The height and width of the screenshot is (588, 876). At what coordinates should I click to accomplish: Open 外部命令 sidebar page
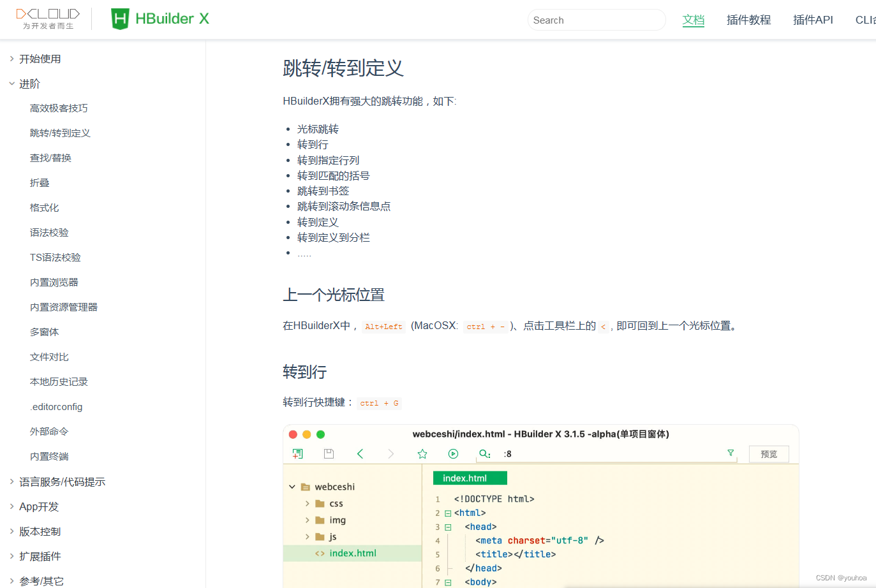point(49,432)
